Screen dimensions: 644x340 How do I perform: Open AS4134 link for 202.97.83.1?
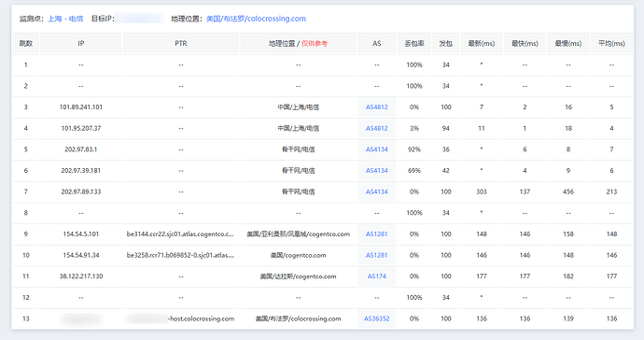pyautogui.click(x=377, y=149)
